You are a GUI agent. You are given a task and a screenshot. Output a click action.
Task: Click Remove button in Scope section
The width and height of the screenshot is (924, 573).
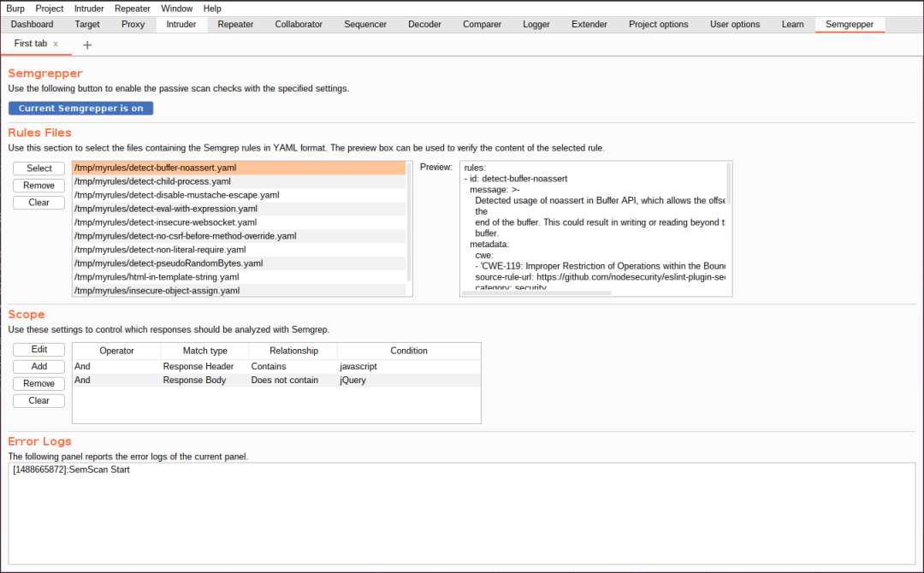[x=38, y=383]
